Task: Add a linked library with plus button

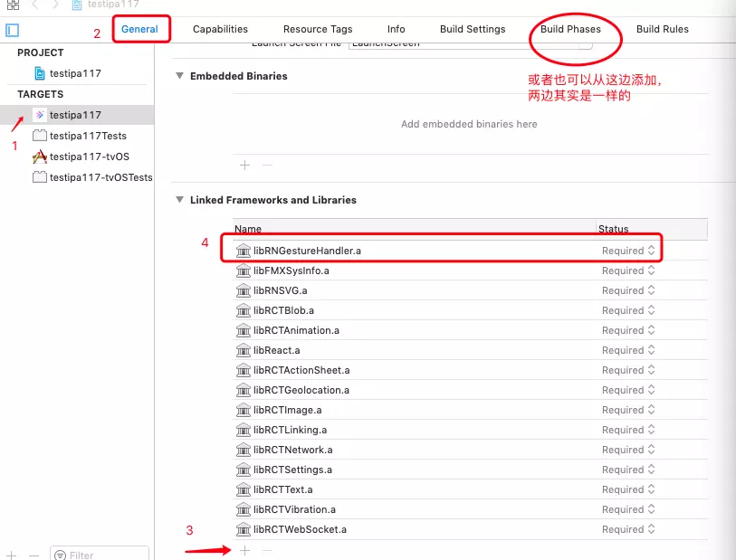Action: (x=244, y=551)
